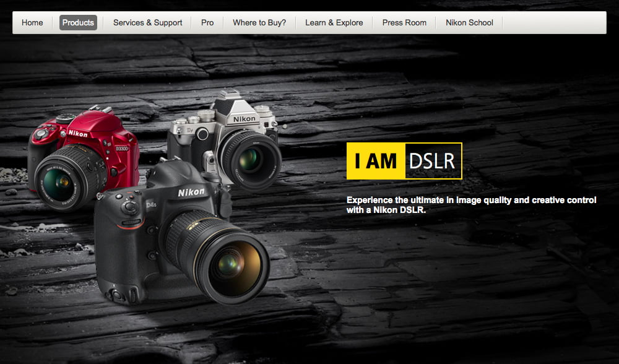Open the Press Room page
The height and width of the screenshot is (364, 619).
pyautogui.click(x=404, y=22)
